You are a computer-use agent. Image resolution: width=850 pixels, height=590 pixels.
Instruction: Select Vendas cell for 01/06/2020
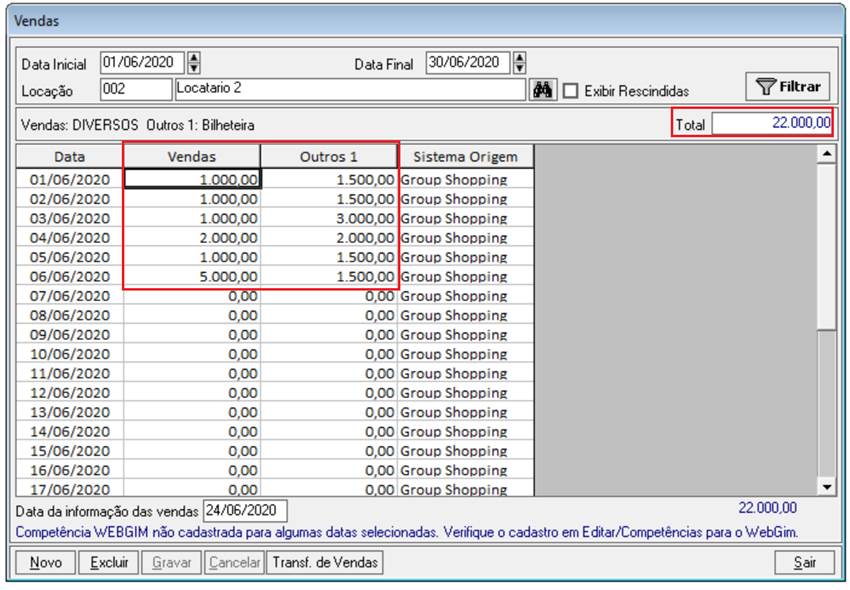(192, 179)
